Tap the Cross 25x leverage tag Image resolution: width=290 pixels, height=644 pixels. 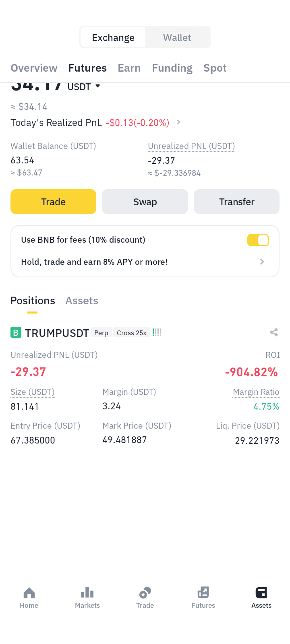(132, 332)
